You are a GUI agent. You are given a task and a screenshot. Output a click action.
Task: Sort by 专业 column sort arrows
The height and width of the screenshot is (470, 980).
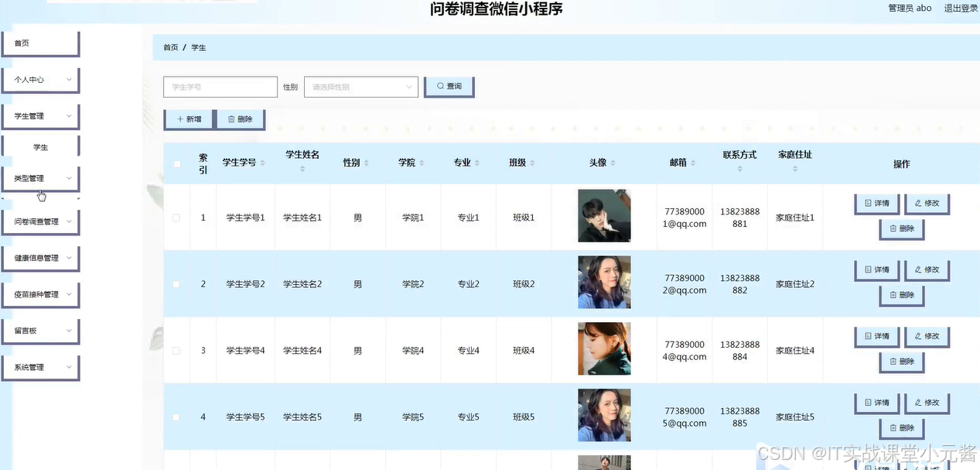477,163
